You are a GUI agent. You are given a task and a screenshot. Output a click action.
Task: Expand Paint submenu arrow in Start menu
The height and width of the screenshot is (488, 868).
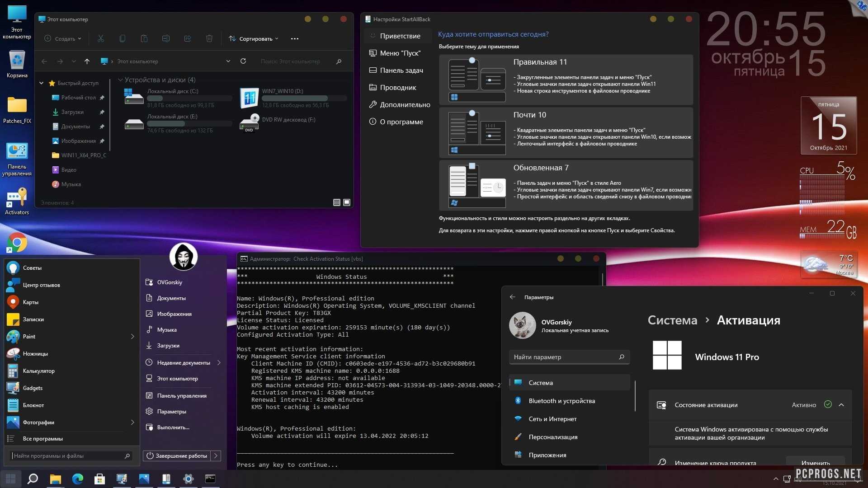pos(132,336)
